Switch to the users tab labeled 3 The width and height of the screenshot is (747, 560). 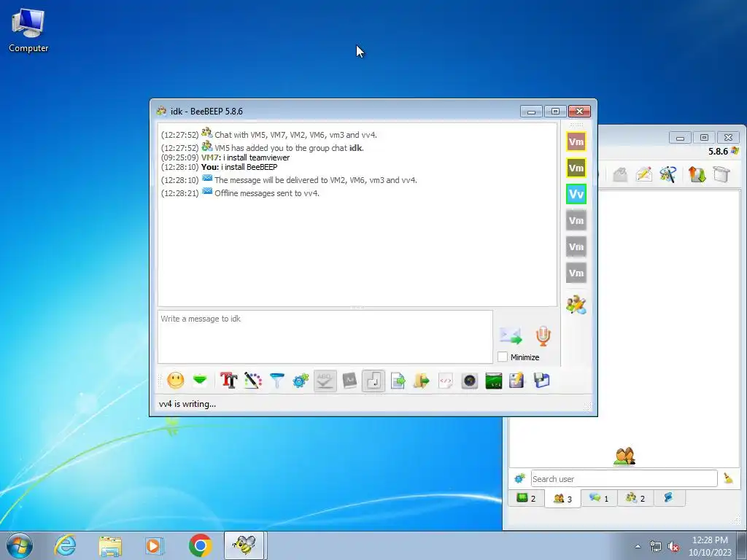(x=562, y=499)
